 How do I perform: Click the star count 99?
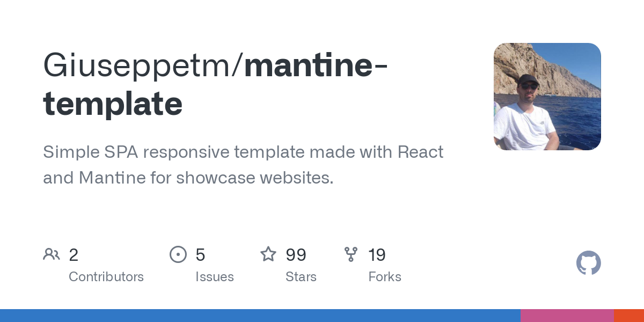(x=296, y=255)
